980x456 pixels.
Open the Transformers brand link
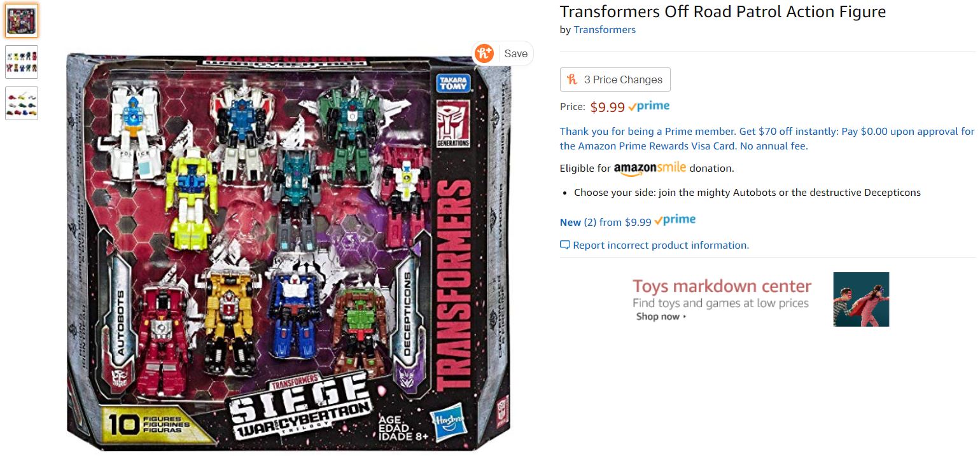point(605,30)
